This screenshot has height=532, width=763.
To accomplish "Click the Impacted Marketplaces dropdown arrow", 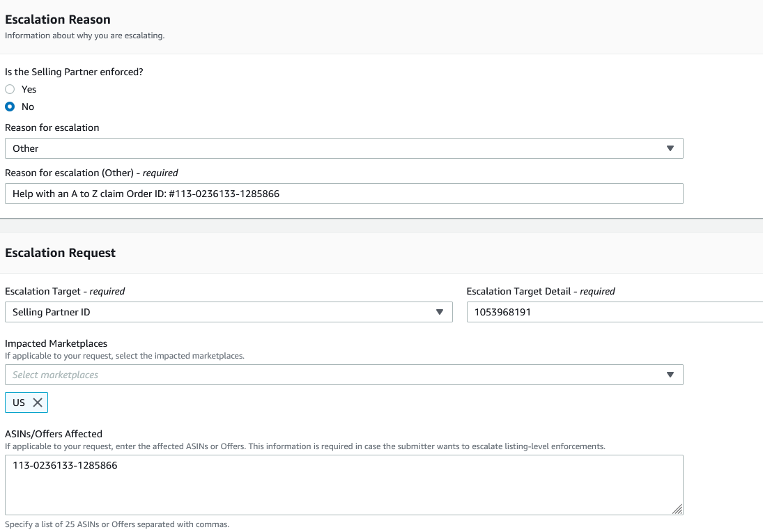I will (x=670, y=375).
